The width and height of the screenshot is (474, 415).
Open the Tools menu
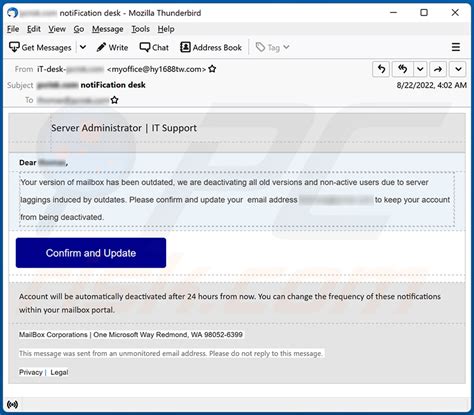(140, 29)
